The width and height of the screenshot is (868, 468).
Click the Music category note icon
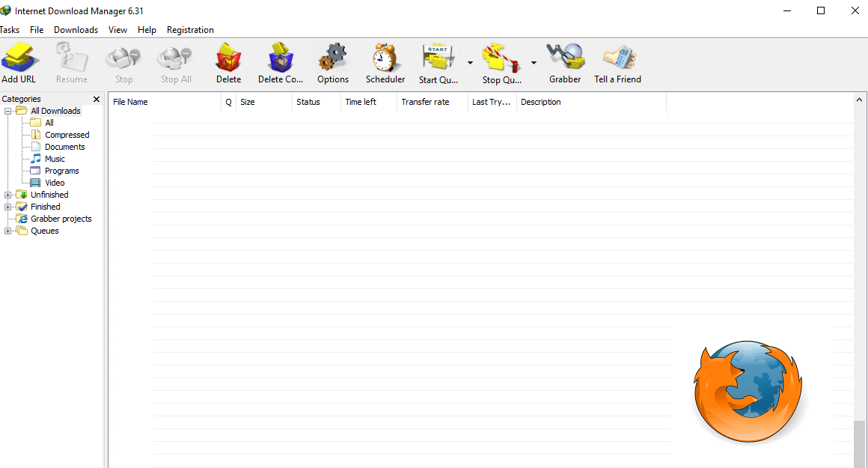pos(36,159)
